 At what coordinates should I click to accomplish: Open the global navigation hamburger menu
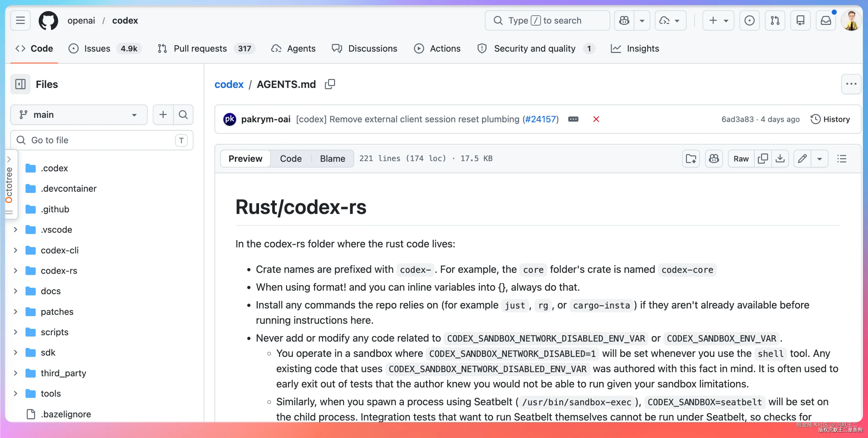click(20, 21)
